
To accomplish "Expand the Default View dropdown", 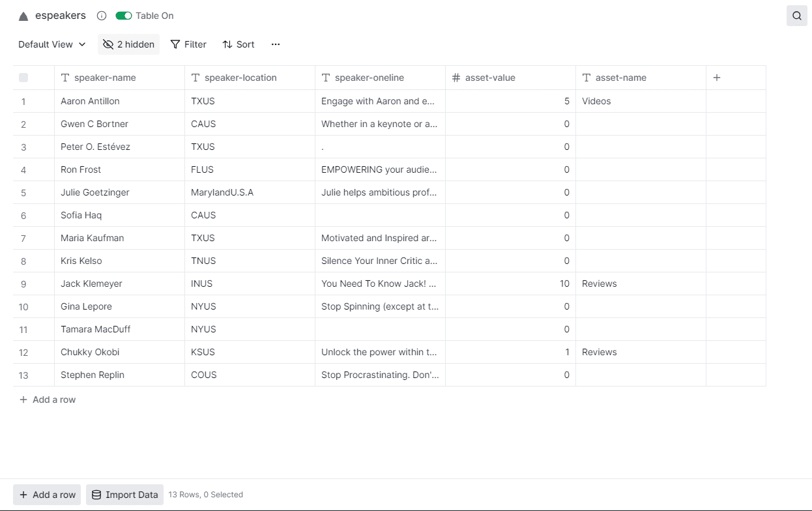I will [x=52, y=44].
